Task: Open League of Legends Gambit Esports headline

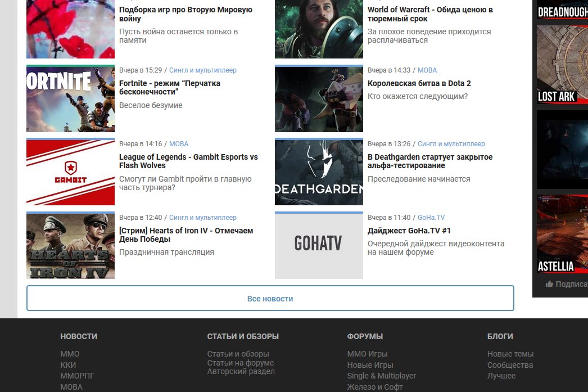Action: [188, 161]
